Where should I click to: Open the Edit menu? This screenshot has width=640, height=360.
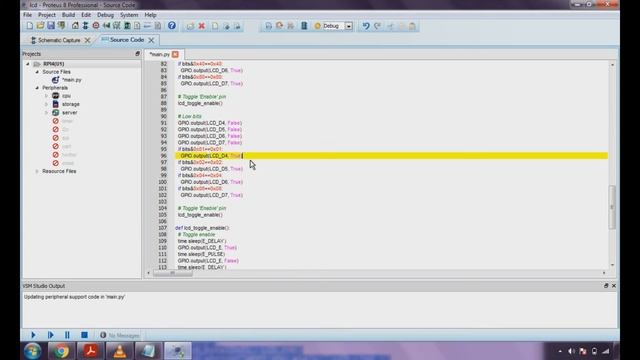click(86, 15)
